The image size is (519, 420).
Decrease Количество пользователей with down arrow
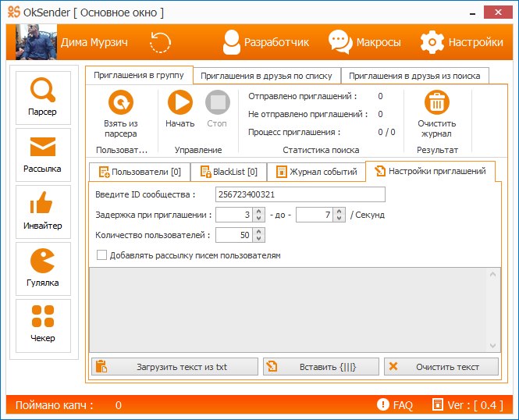pyautogui.click(x=259, y=239)
